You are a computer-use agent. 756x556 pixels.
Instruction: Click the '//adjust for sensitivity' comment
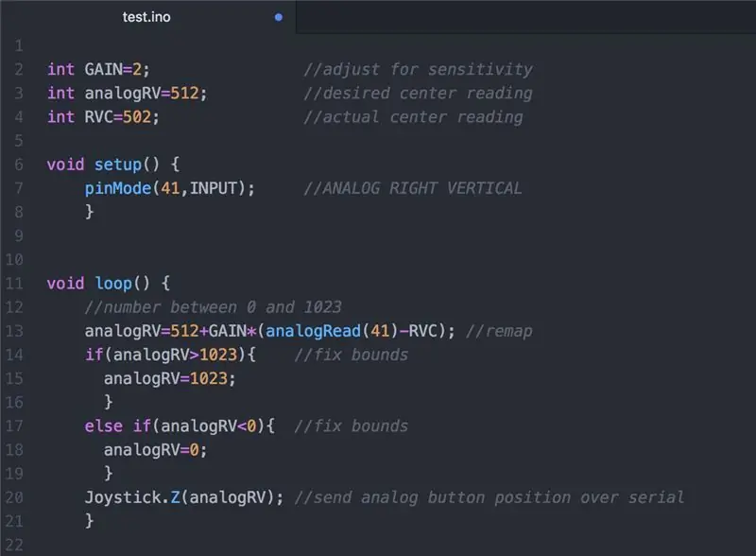[418, 70]
